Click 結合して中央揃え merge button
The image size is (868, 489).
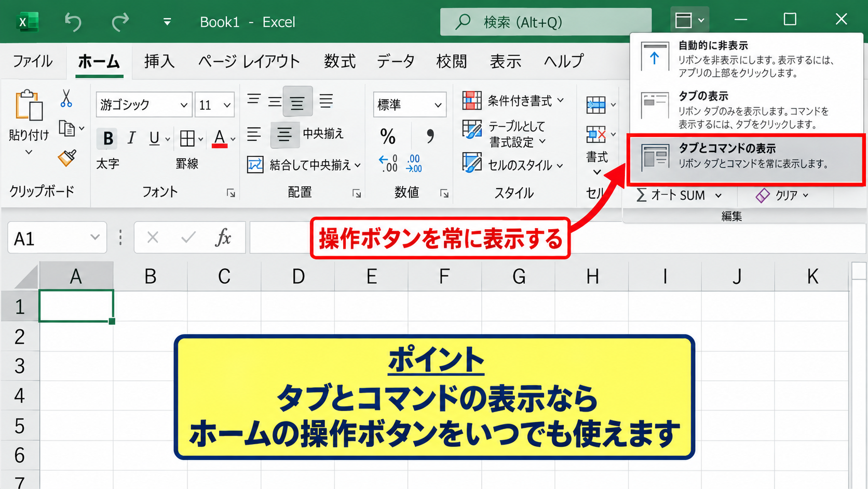click(304, 165)
